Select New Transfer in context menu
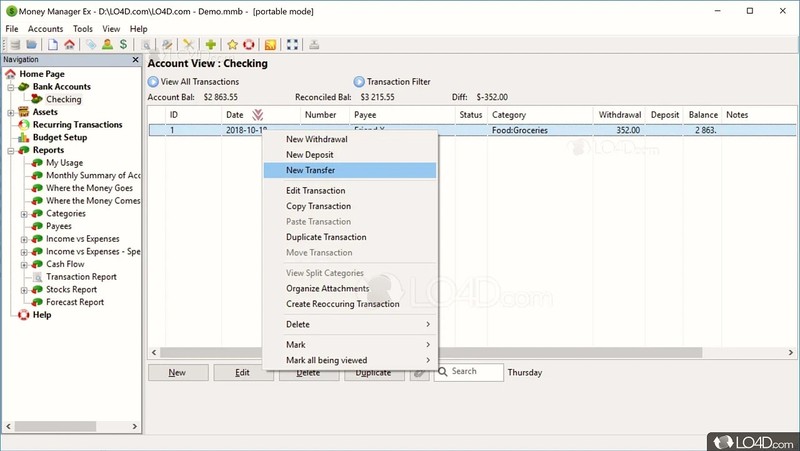 350,170
